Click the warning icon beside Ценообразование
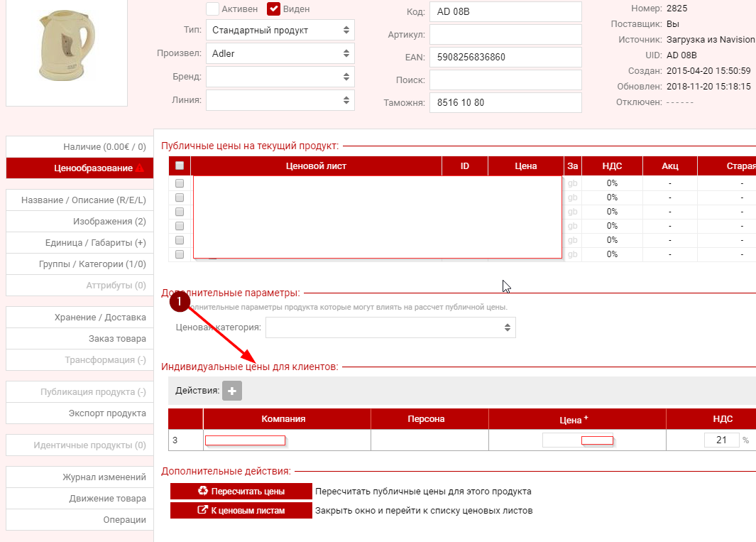The width and height of the screenshot is (756, 542). (140, 168)
